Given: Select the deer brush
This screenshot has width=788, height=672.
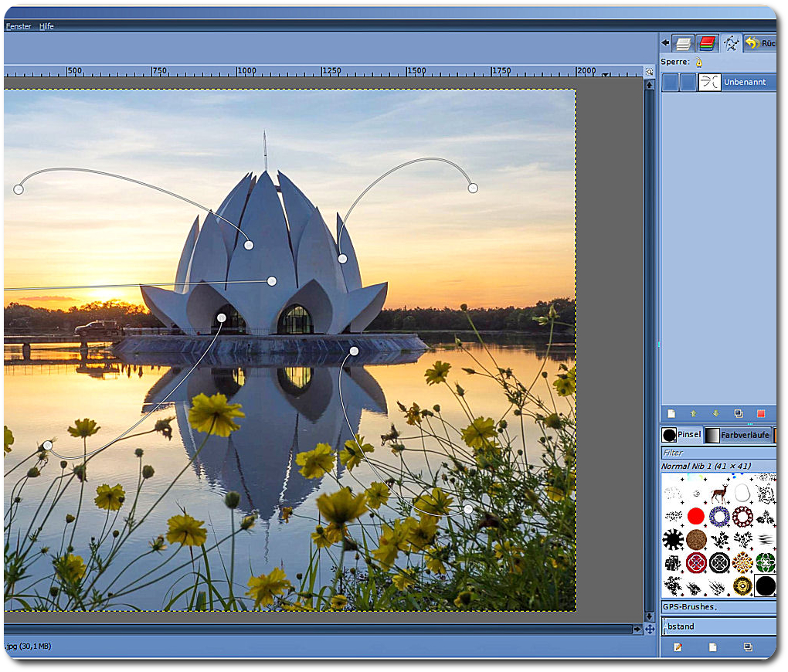Looking at the screenshot, I should [x=719, y=493].
